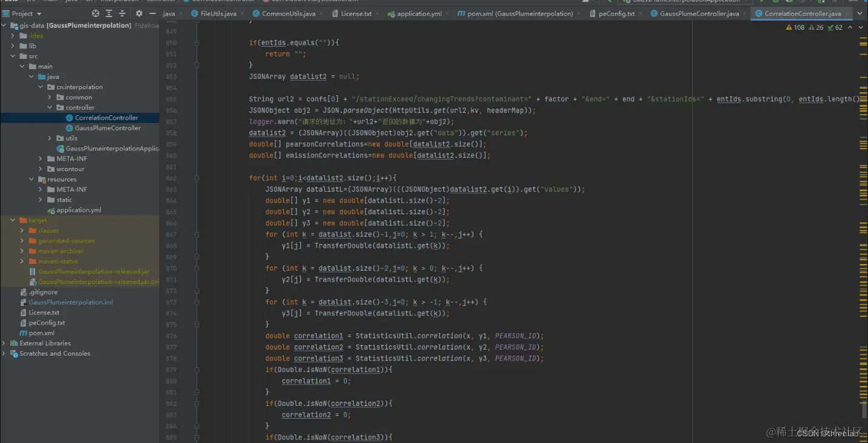The width and height of the screenshot is (868, 443).
Task: Click the typo count 62 indicator
Action: (x=835, y=27)
